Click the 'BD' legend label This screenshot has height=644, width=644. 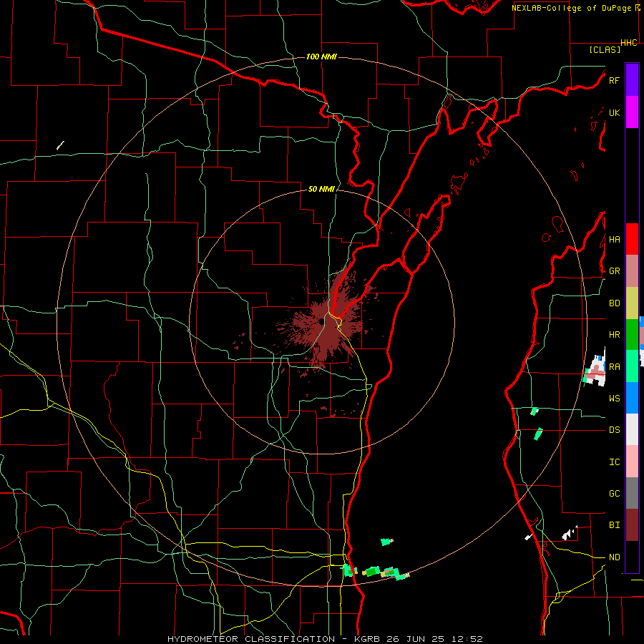tap(615, 303)
